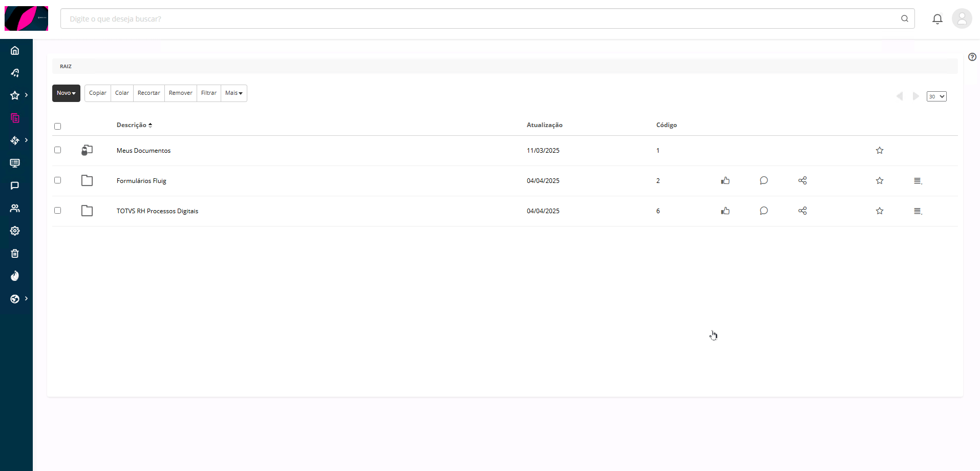Click the 11/03/2025 date cell
The image size is (980, 471).
click(543, 151)
